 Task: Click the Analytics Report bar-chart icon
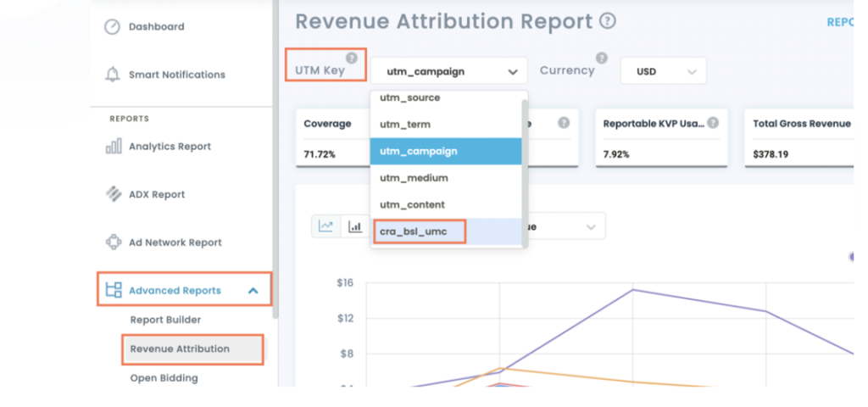tap(113, 147)
